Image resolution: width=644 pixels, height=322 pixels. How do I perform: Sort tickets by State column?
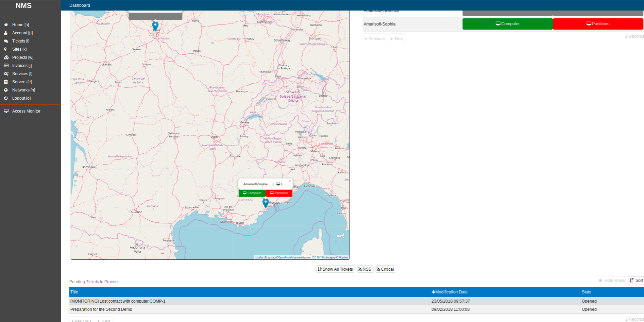587,292
